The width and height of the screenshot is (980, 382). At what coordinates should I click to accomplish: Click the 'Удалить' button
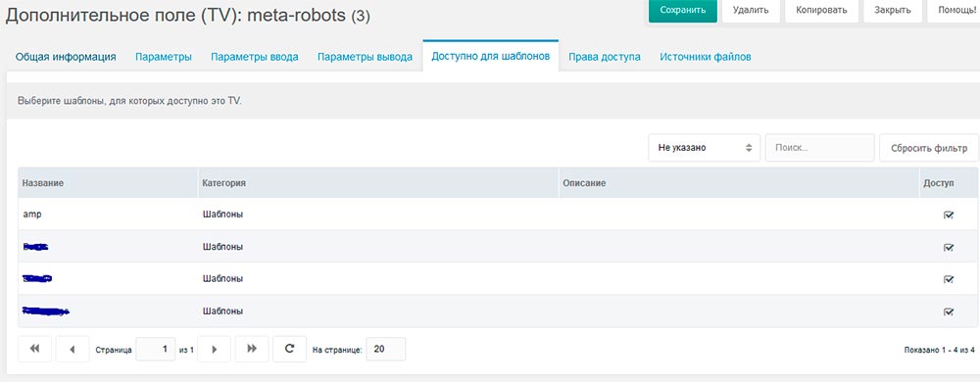pos(751,10)
